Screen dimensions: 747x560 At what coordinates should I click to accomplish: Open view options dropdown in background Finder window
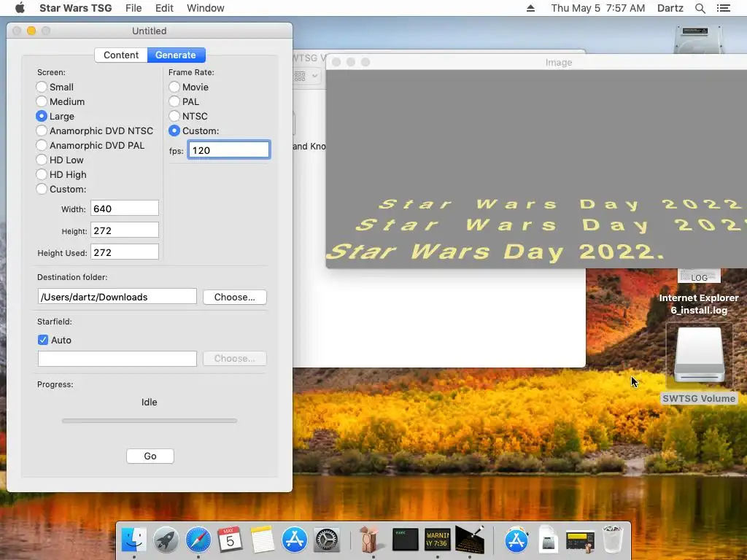point(306,76)
